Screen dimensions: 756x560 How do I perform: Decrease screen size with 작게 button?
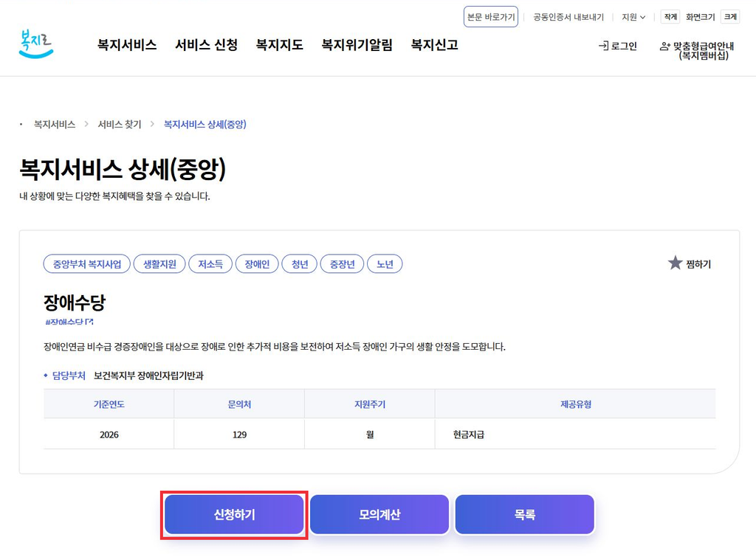670,17
